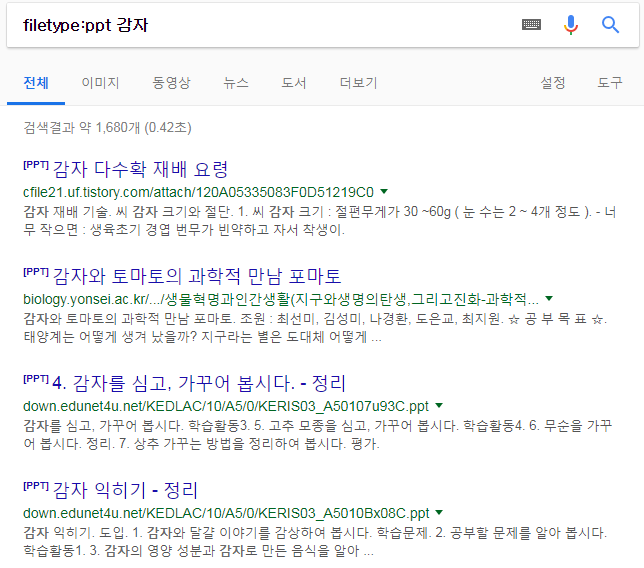
Task: Click URL text ending KERIS03_A5010Bx08C.ppt
Action: [x=226, y=513]
